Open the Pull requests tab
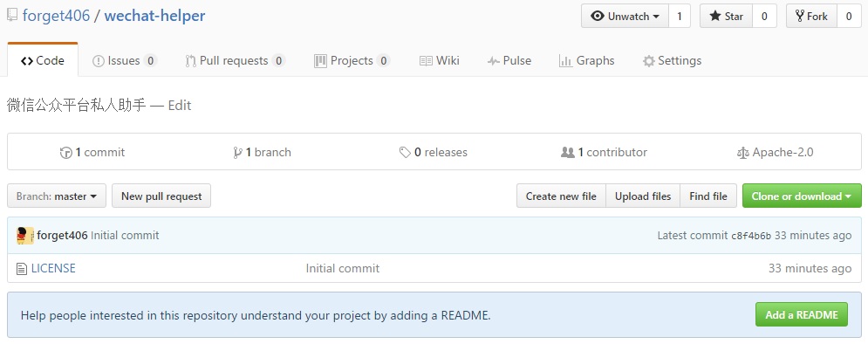Screen dimensions: 868x344 [236, 60]
